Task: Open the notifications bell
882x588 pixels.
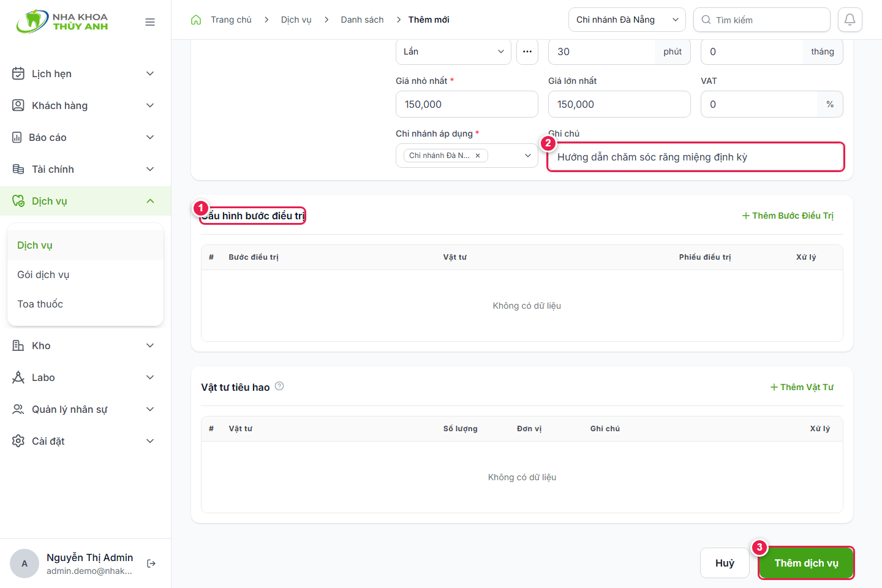Action: pyautogui.click(x=850, y=20)
